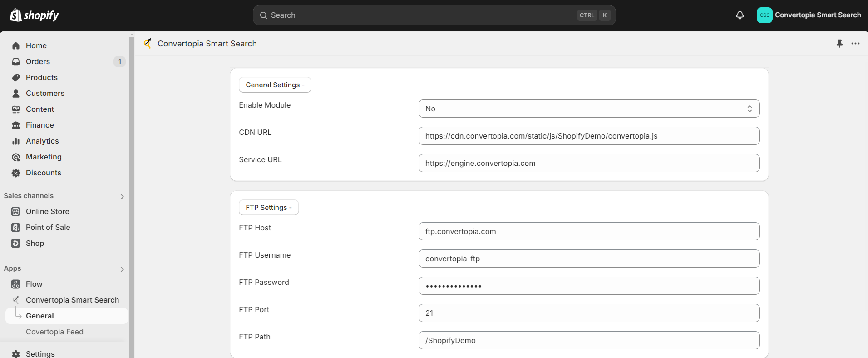The image size is (868, 358).
Task: Click the Analytics bar chart icon
Action: point(16,141)
